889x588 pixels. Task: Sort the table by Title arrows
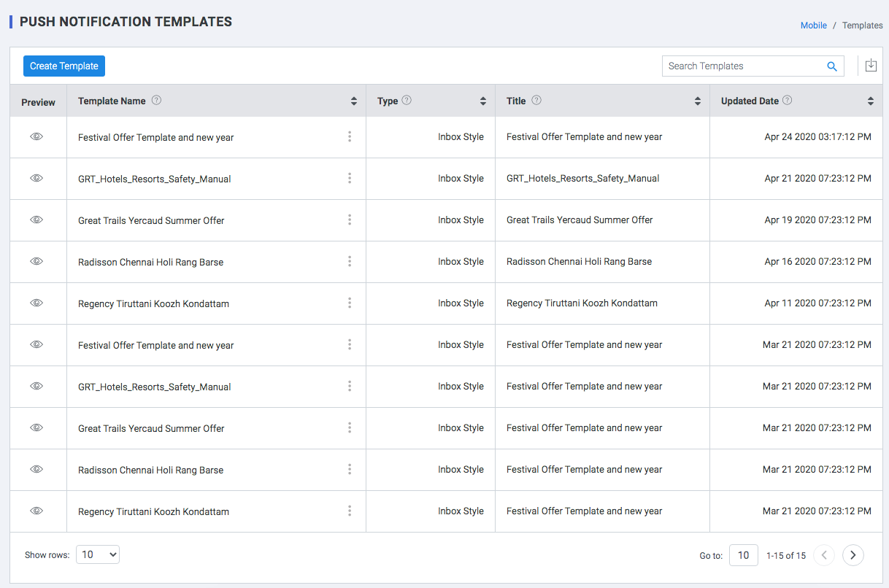click(x=698, y=101)
